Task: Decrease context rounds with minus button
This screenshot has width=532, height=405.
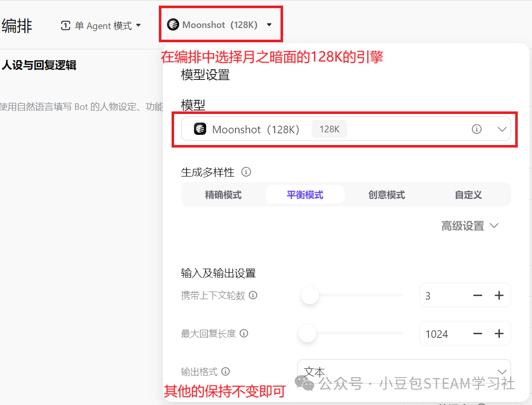Action: 478,296
